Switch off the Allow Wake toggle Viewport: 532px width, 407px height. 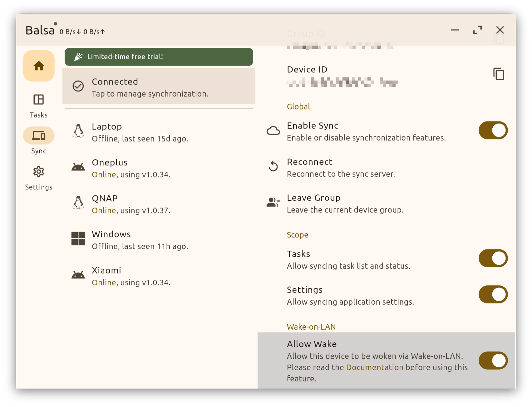pos(493,361)
